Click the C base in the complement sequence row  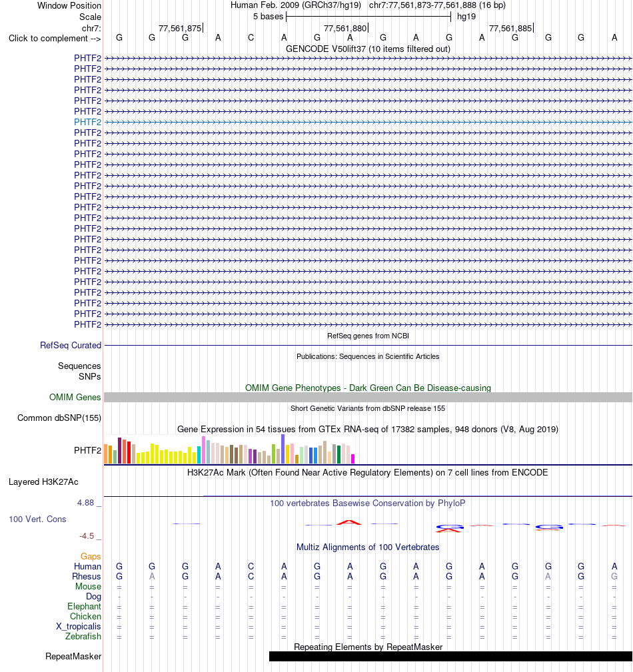click(x=251, y=38)
